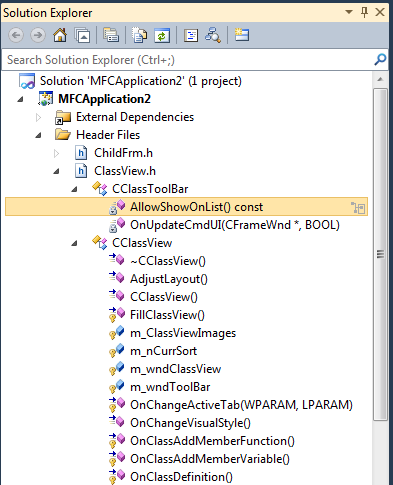Select the OnClassDefinition() entry

point(181,477)
